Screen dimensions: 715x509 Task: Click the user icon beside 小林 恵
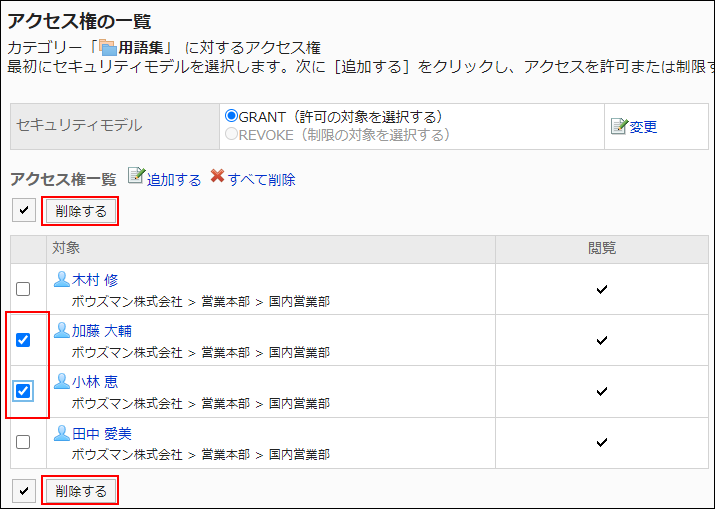tap(62, 381)
